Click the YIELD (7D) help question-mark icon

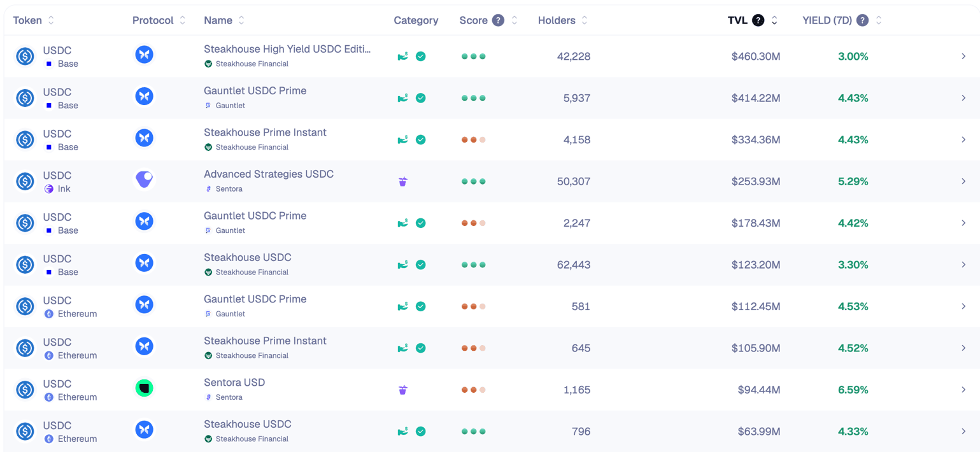pyautogui.click(x=862, y=20)
